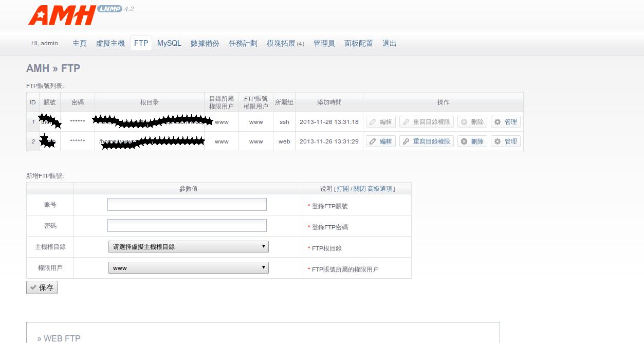
Task: Expand the 權限用戶 www dropdown
Action: [188, 268]
